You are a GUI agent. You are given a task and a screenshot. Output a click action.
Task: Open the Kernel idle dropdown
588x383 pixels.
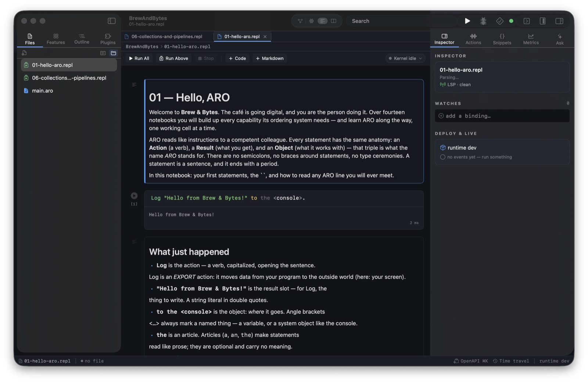click(406, 58)
